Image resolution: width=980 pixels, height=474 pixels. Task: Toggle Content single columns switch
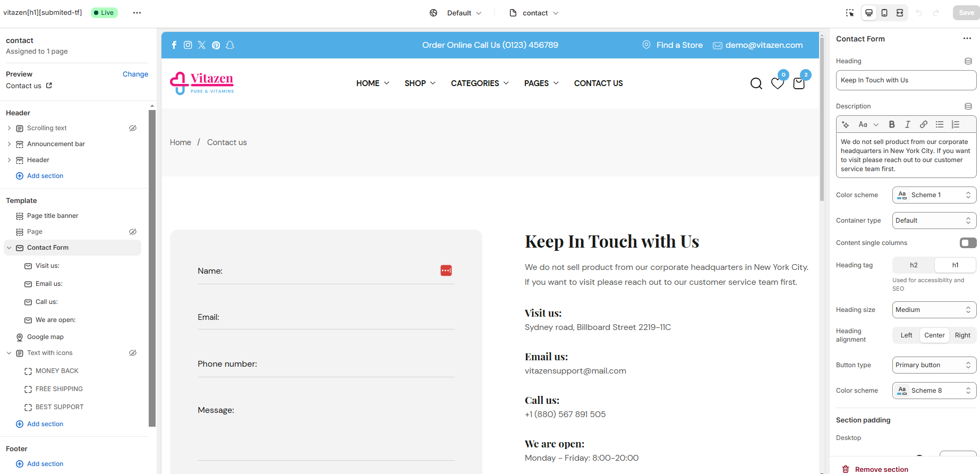click(968, 243)
